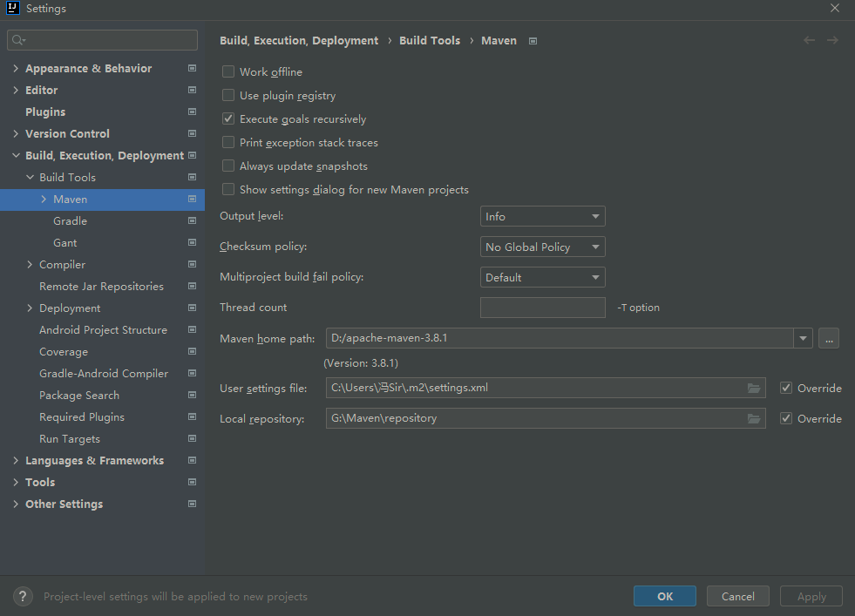Screen dimensions: 855x616
Task: Enable Always update snapshots checkbox
Action: pyautogui.click(x=228, y=166)
